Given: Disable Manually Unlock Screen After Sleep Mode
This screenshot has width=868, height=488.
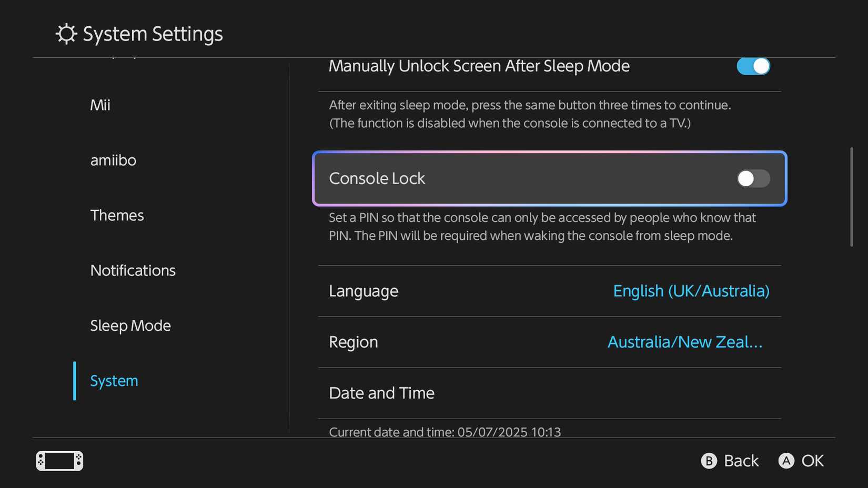Looking at the screenshot, I should 753,66.
